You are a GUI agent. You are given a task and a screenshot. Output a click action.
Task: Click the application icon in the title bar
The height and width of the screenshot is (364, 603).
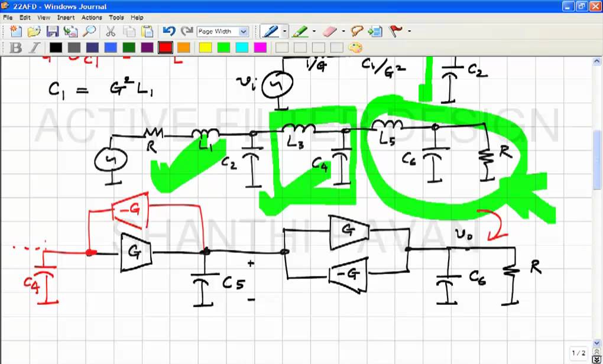[x=5, y=6]
